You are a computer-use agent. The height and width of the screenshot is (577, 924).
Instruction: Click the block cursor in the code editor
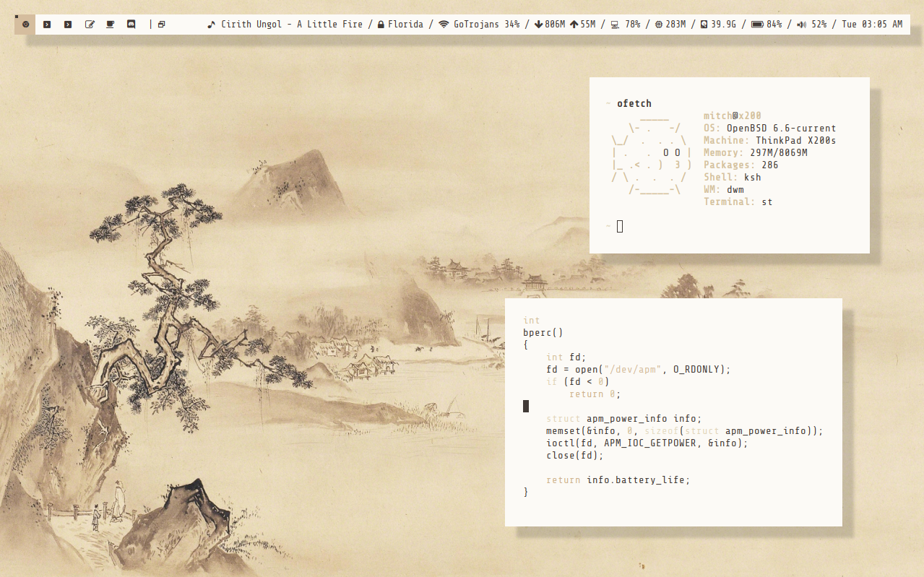click(x=526, y=406)
